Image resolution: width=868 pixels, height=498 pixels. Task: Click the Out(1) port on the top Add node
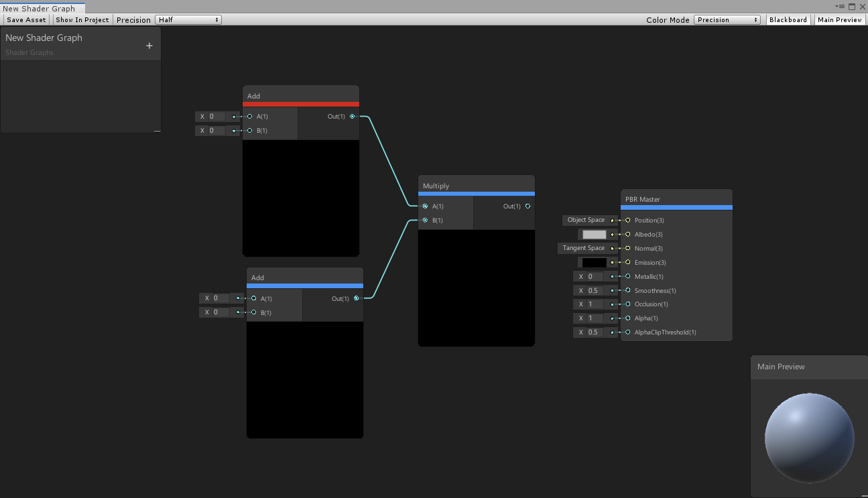pos(352,116)
